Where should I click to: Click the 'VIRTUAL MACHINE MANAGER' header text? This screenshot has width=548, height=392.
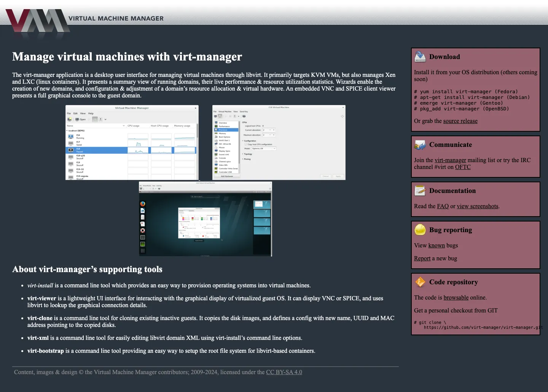coord(116,18)
